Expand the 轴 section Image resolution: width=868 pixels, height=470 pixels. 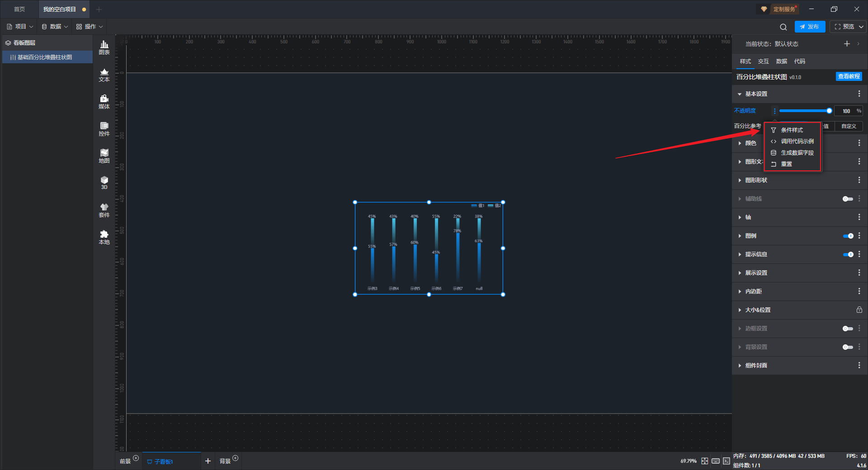click(740, 217)
